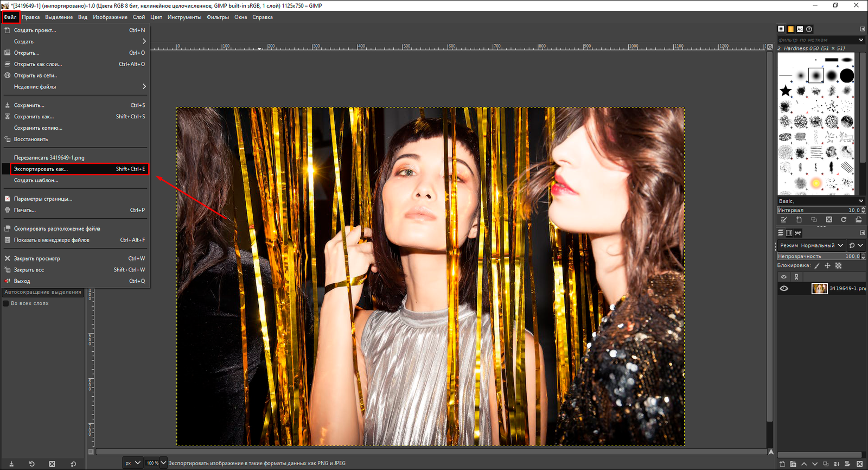This screenshot has height=470, width=868.
Task: Toggle lock alpha channel checkerboard icon
Action: coord(838,265)
